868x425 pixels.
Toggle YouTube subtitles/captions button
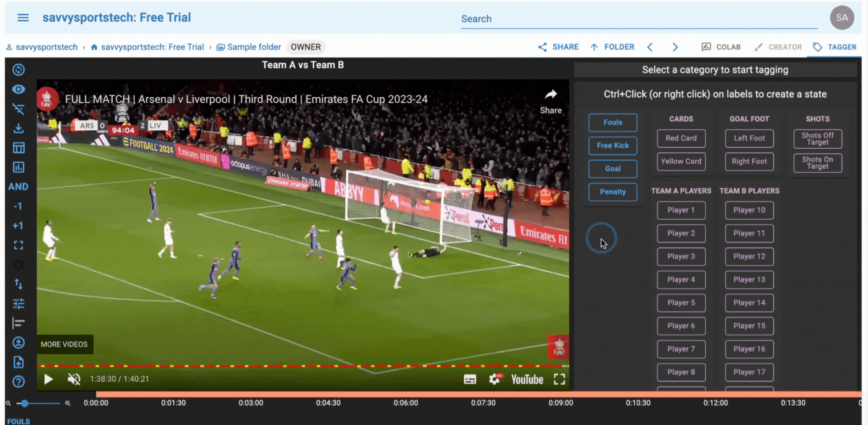(x=470, y=379)
